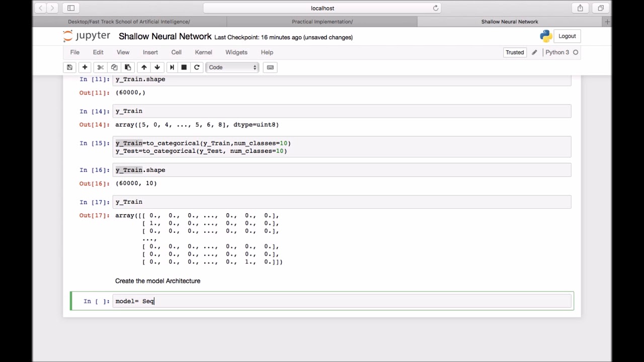Open the Cell menu
The width and height of the screenshot is (644, 362).
click(176, 52)
